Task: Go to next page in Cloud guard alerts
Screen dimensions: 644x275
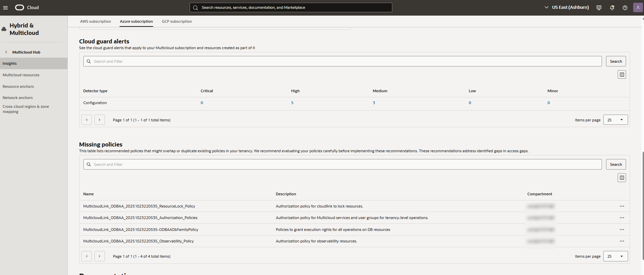Action: 100,120
